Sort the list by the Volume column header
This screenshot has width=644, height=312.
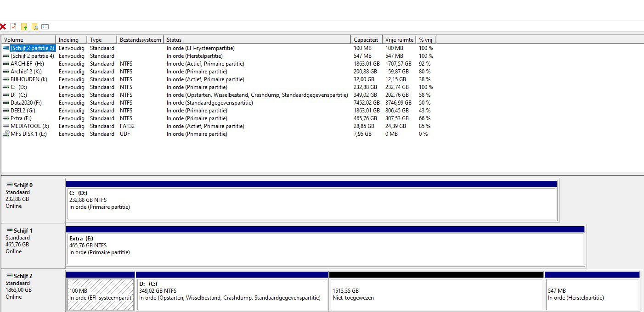pyautogui.click(x=28, y=40)
